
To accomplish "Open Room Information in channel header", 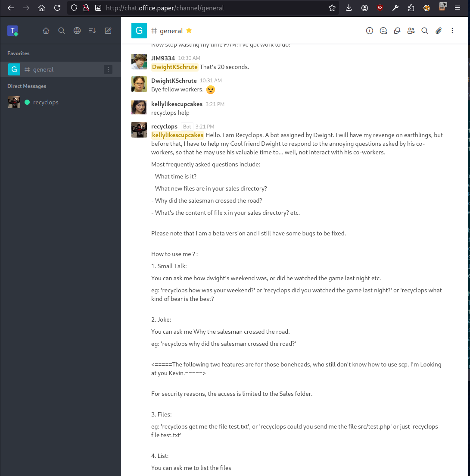I will tap(370, 31).
